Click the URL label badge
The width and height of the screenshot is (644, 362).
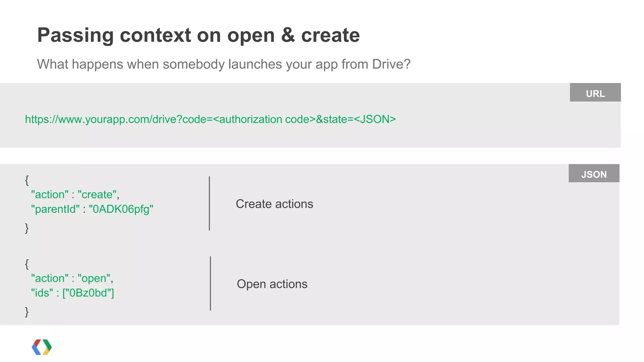pos(595,92)
